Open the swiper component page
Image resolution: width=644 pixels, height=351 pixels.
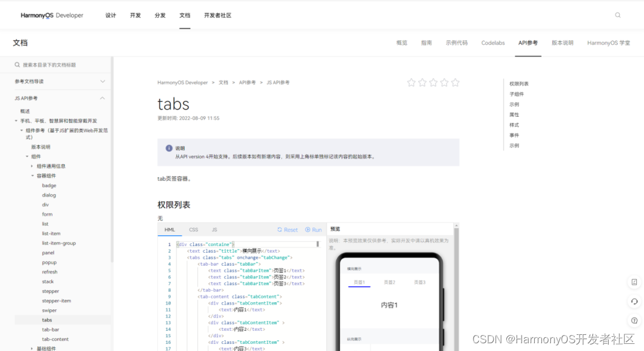(x=49, y=310)
